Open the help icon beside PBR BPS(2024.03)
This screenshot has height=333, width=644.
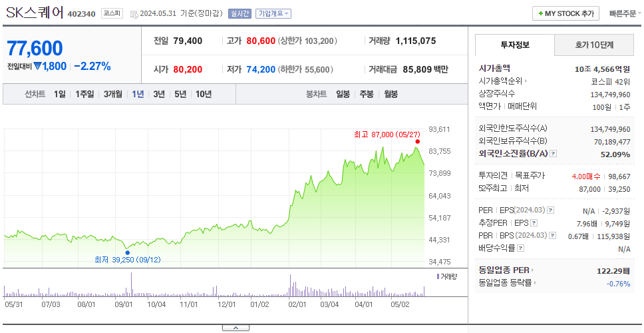click(x=554, y=236)
